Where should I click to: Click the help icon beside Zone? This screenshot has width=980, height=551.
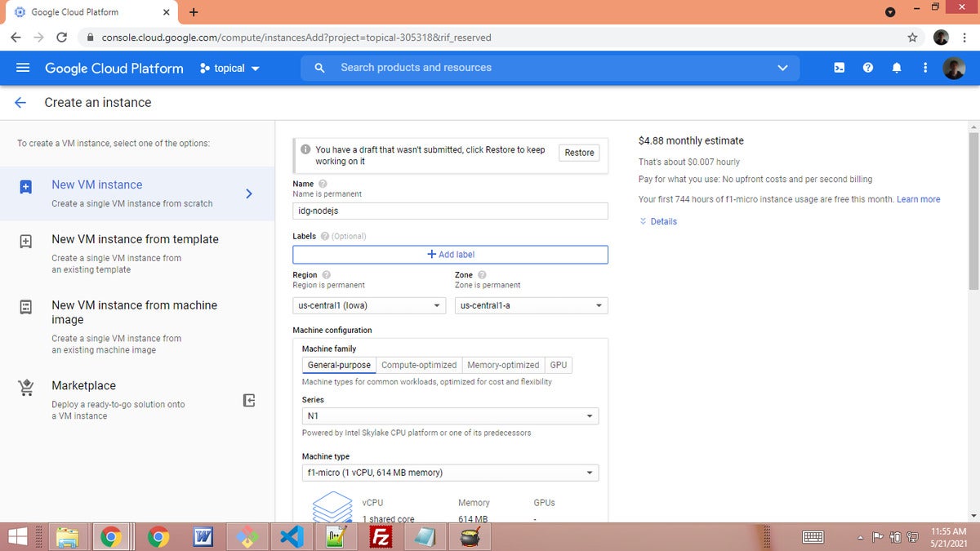click(x=482, y=275)
